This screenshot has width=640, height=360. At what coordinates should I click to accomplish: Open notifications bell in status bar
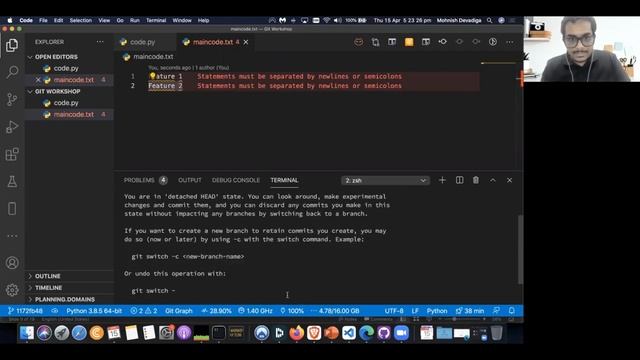pos(511,311)
